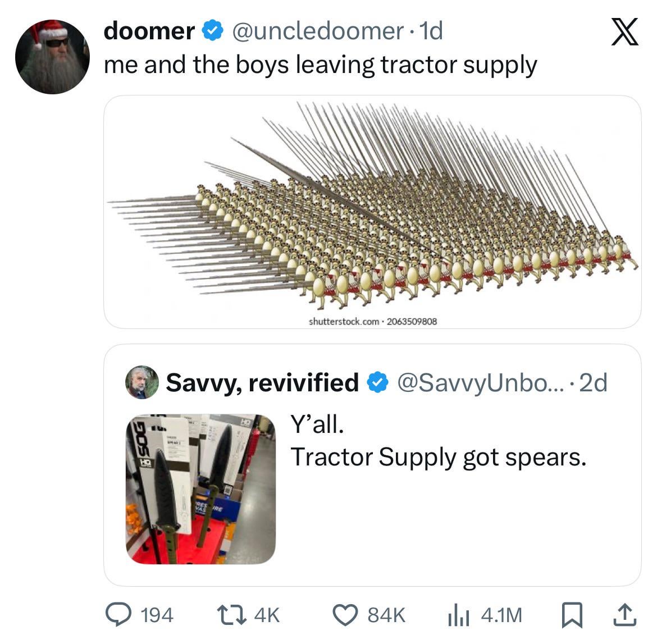Open quoted tweet text 'Tractor Supply got spears'
This screenshot has height=644, width=657.
click(x=439, y=457)
